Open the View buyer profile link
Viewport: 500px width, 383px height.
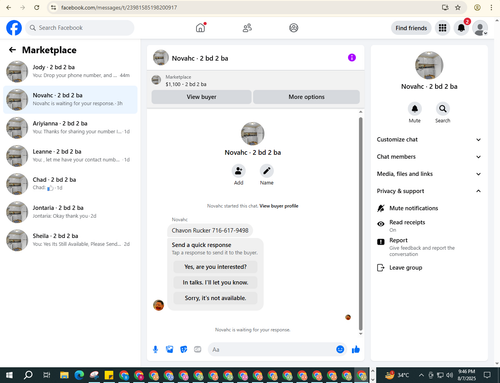[279, 206]
